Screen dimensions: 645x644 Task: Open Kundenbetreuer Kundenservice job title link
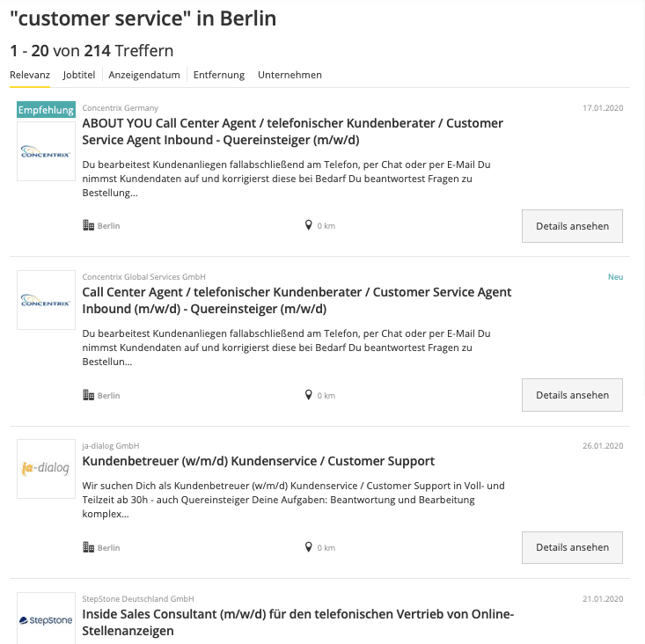[259, 461]
